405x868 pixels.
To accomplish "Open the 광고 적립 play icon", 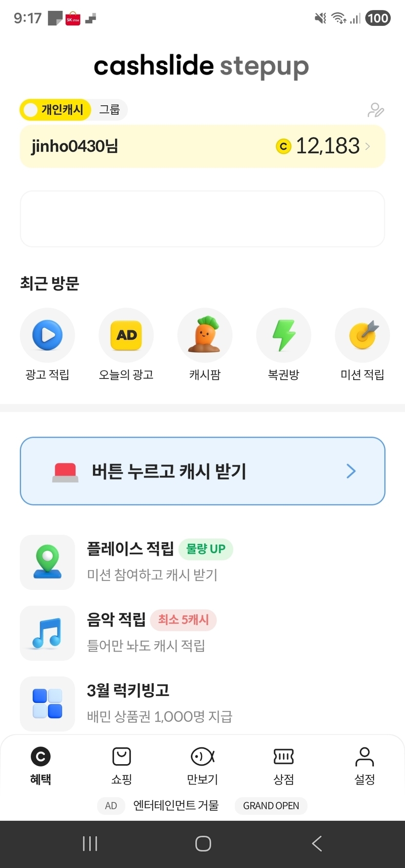I will pos(47,335).
